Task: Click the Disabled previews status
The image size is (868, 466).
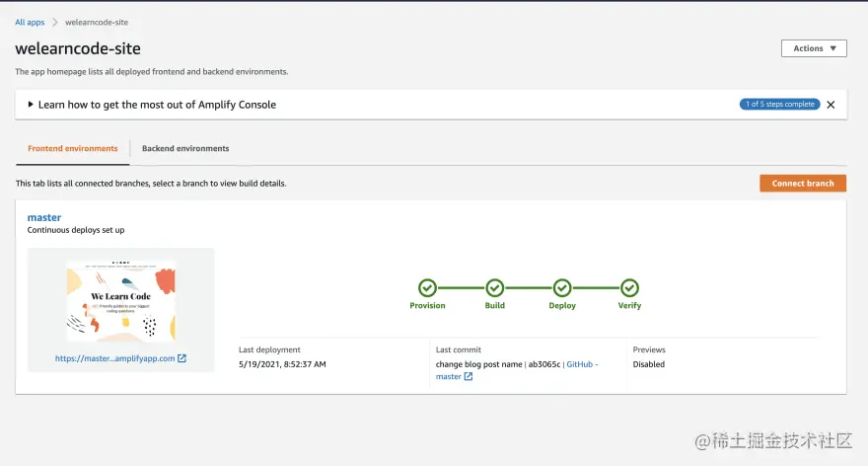Action: pyautogui.click(x=649, y=364)
